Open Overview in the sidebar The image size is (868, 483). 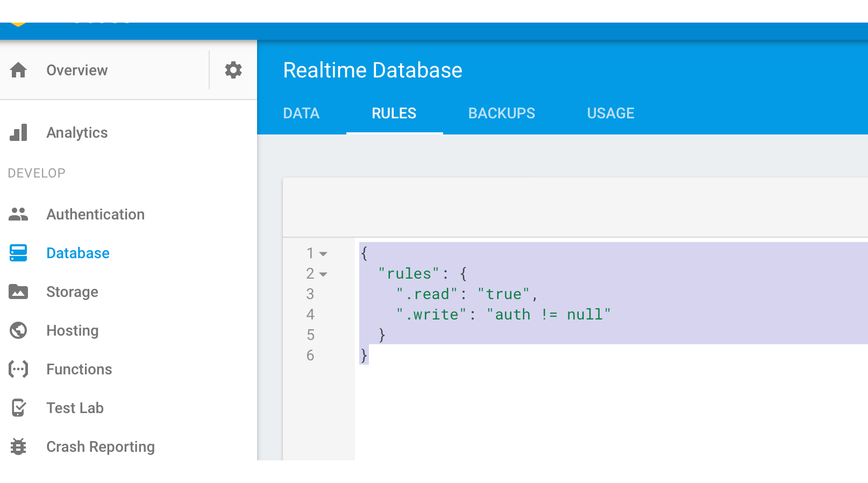(x=77, y=70)
